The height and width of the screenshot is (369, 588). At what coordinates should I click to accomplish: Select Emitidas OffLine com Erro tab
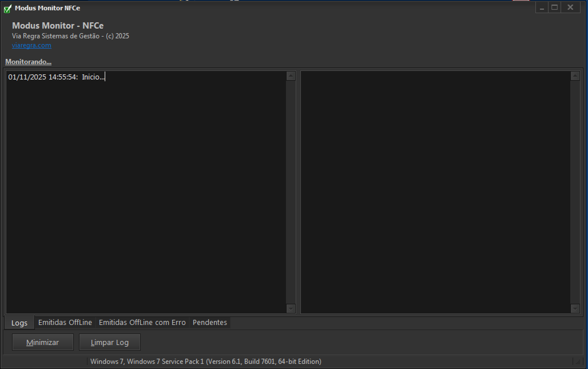point(142,322)
